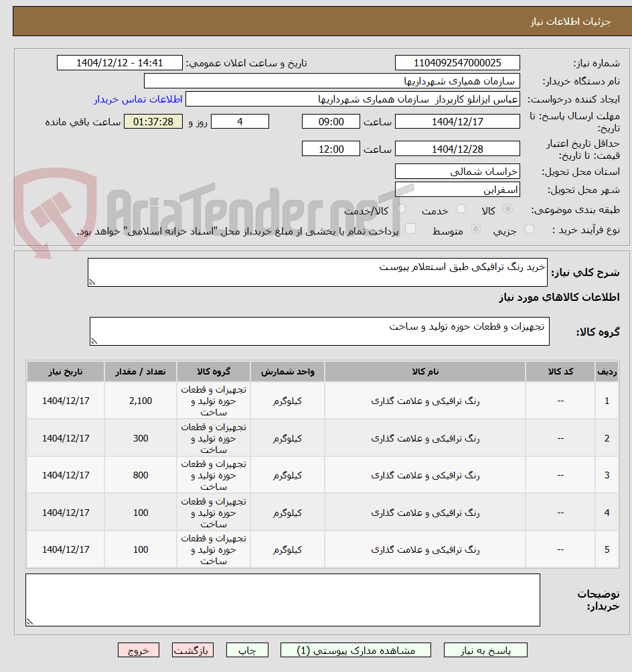Click the price validity date 1404/12/28 field

pyautogui.click(x=457, y=149)
